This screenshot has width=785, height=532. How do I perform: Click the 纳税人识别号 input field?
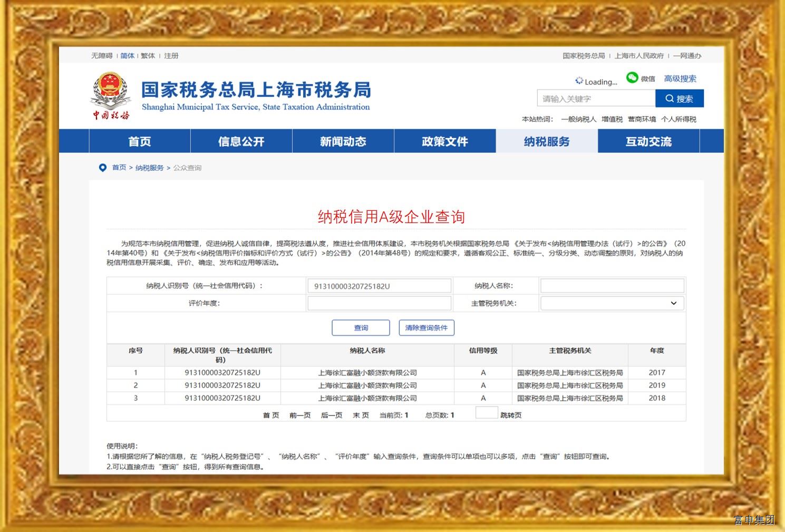(x=380, y=286)
